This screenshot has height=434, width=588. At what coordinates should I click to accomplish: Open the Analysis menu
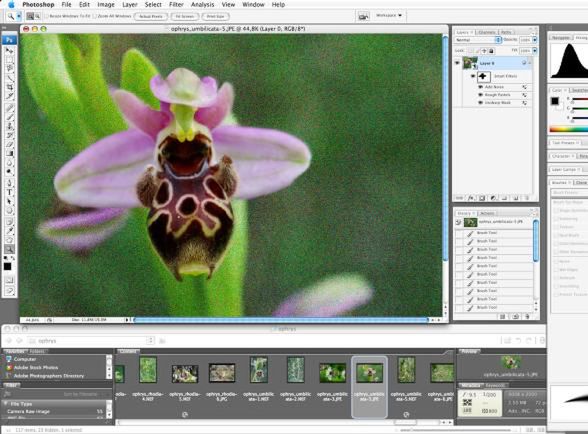click(x=202, y=5)
